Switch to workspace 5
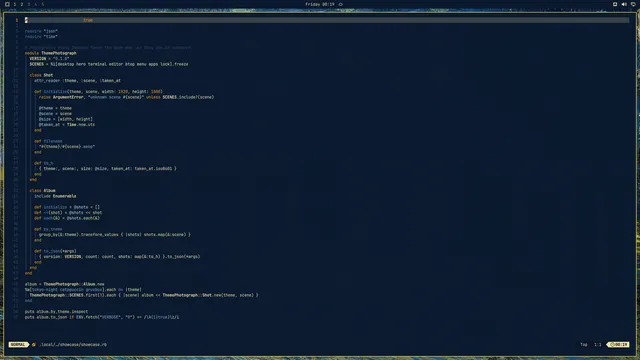This screenshot has height=360, width=640. click(42, 4)
